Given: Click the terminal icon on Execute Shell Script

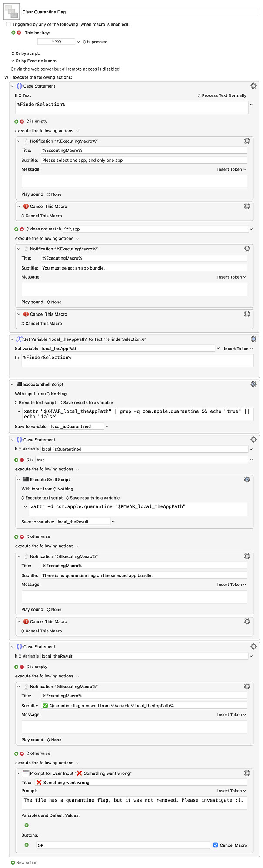Looking at the screenshot, I should tap(19, 384).
